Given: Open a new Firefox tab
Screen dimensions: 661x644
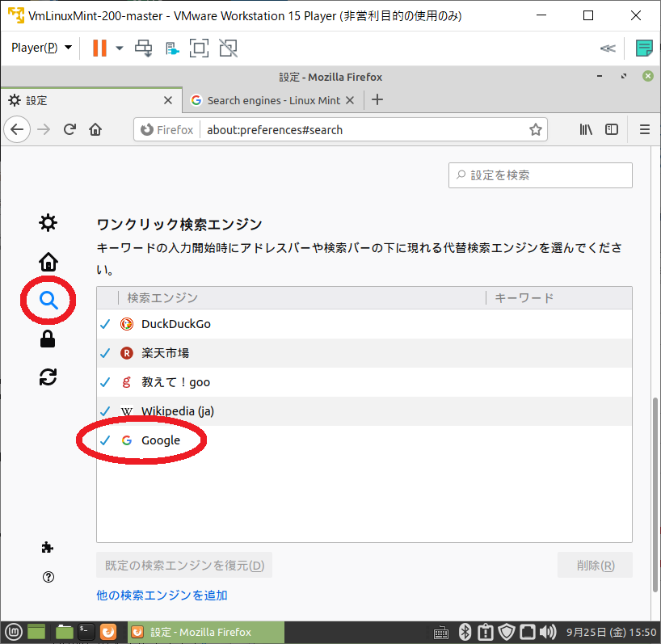Looking at the screenshot, I should click(377, 100).
